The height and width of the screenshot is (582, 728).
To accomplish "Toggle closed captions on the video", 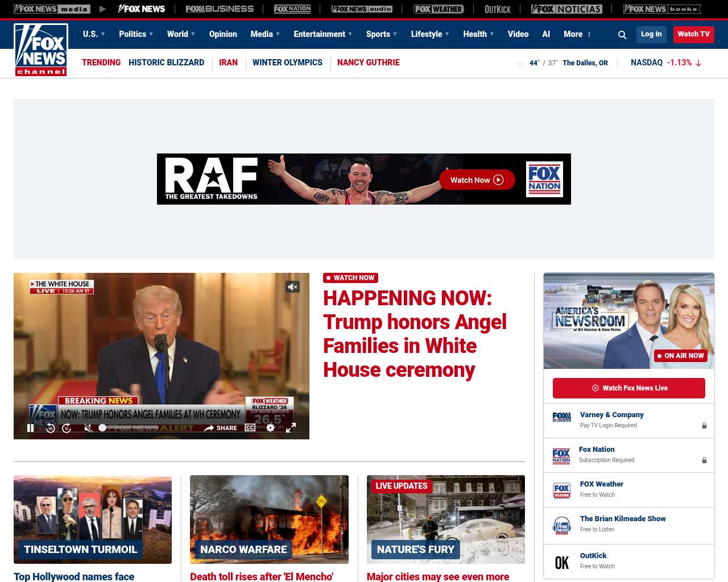I will click(250, 427).
